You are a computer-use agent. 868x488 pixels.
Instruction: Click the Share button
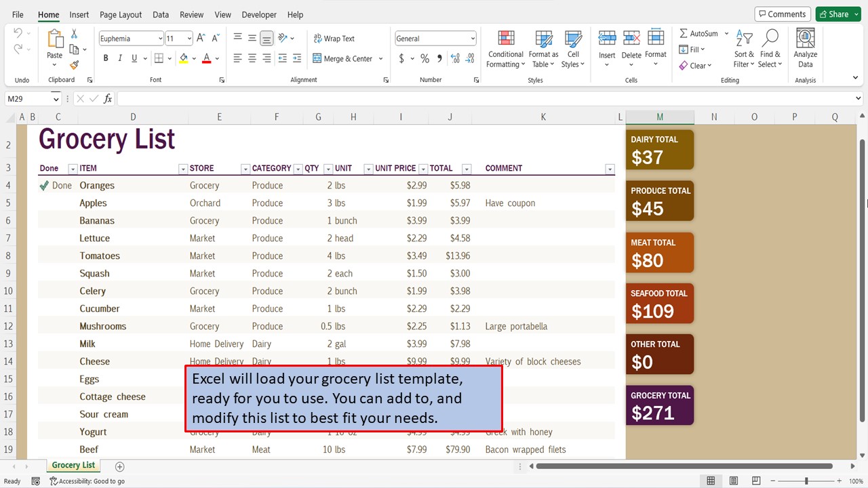coord(837,14)
